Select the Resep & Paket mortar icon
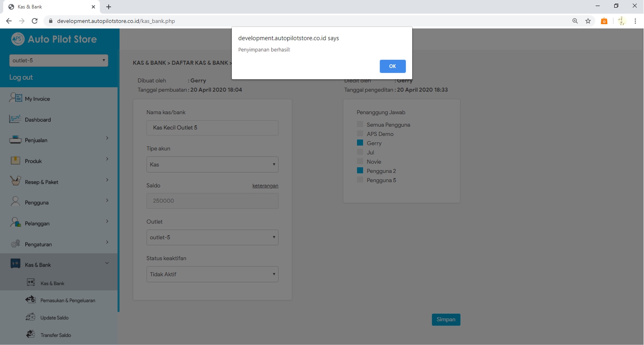This screenshot has height=345, width=644. [x=15, y=181]
